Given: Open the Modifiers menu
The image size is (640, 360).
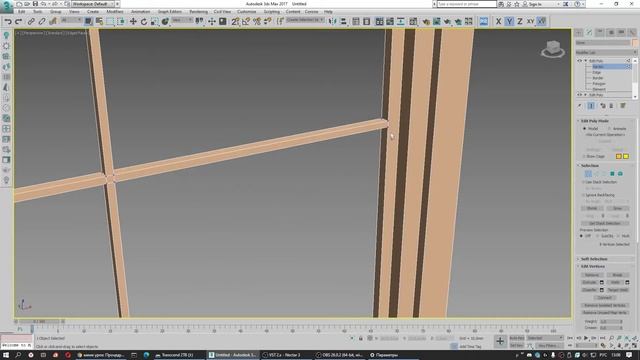Looking at the screenshot, I should 115,11.
